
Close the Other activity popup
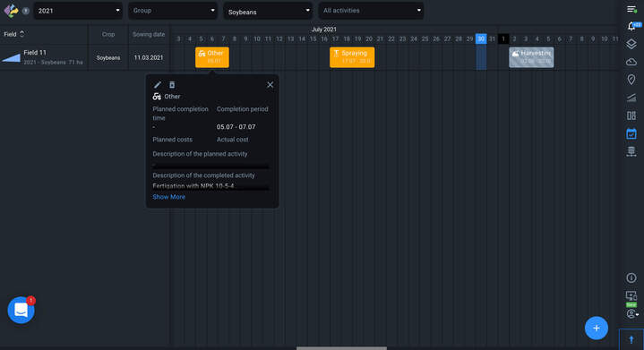tap(270, 85)
